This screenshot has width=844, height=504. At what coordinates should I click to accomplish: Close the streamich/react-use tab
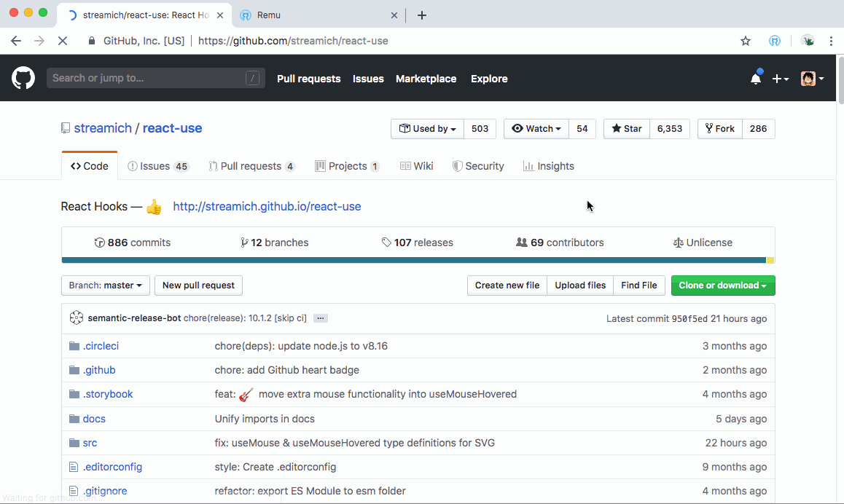coord(220,15)
